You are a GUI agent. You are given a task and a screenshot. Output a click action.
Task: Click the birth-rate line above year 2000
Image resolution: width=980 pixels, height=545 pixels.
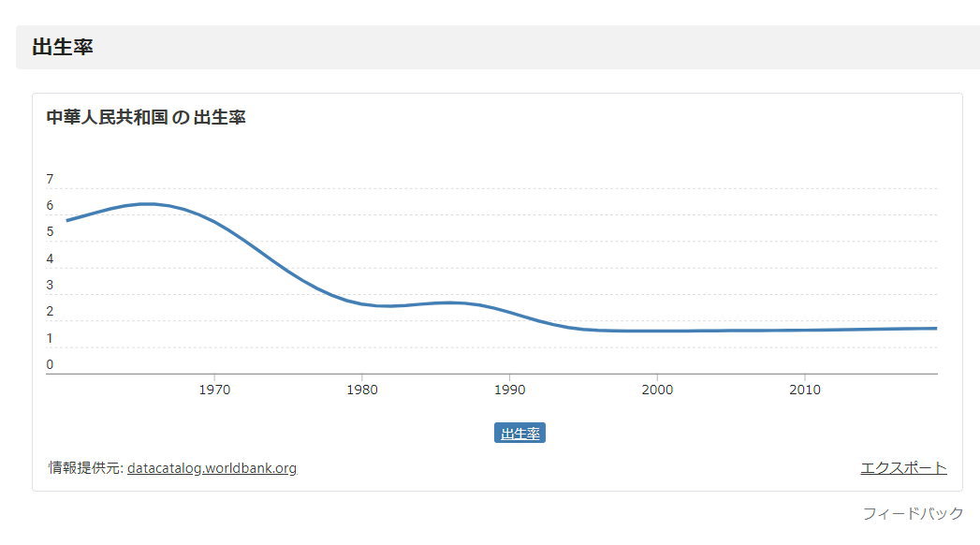[x=657, y=331]
